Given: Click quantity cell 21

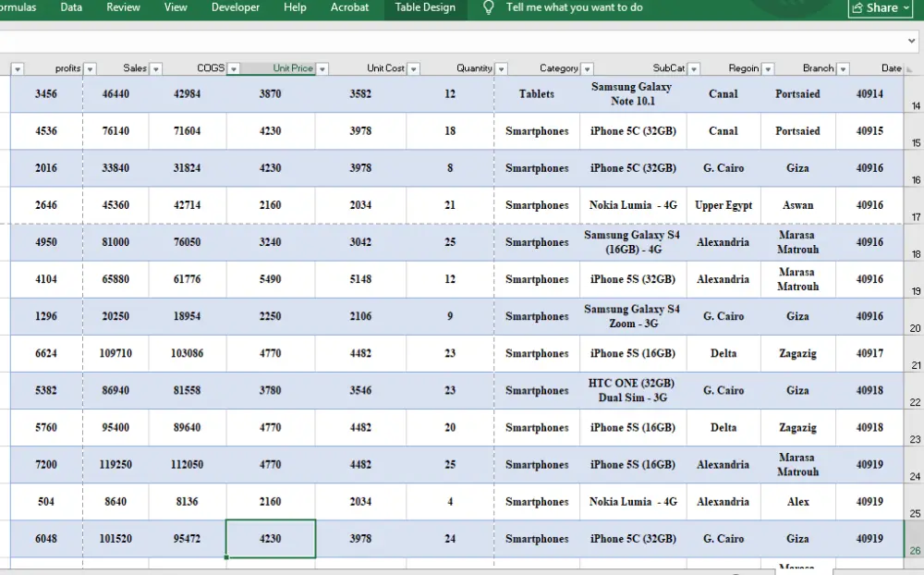Looking at the screenshot, I should (x=450, y=205).
